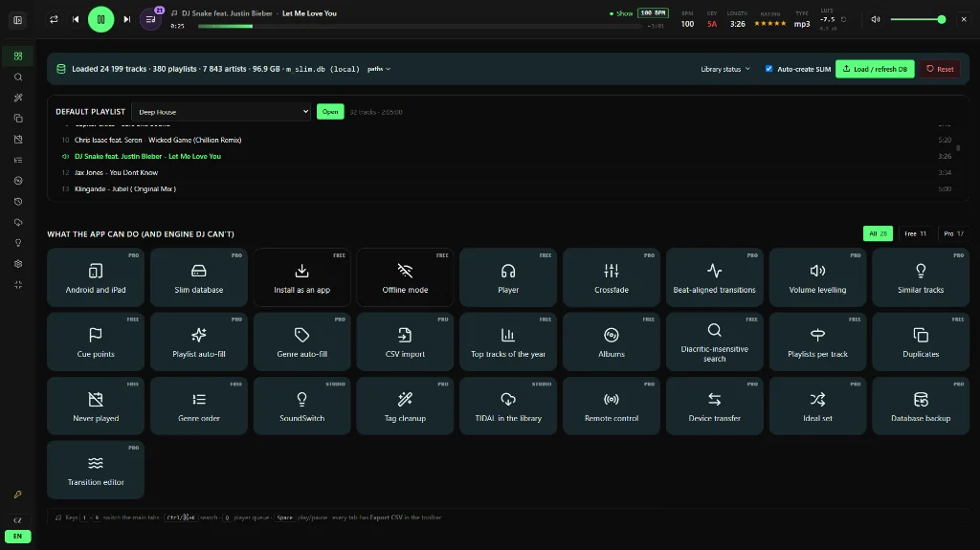Select the Pro filter tab
Image resolution: width=980 pixels, height=550 pixels.
(x=954, y=233)
